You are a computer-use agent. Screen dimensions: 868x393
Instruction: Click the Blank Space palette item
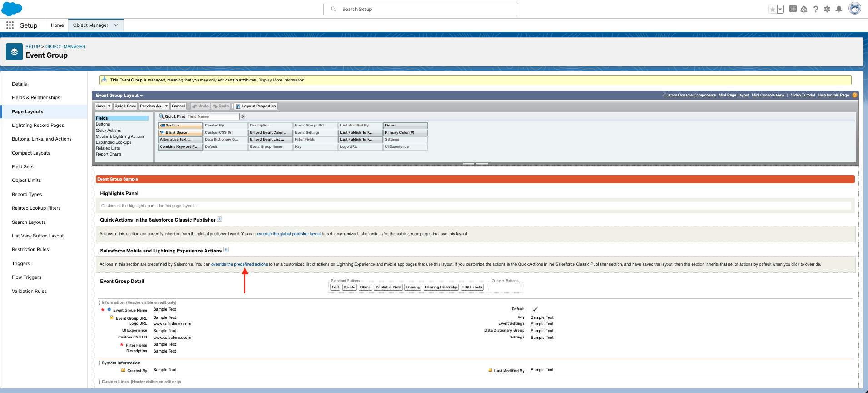click(180, 133)
